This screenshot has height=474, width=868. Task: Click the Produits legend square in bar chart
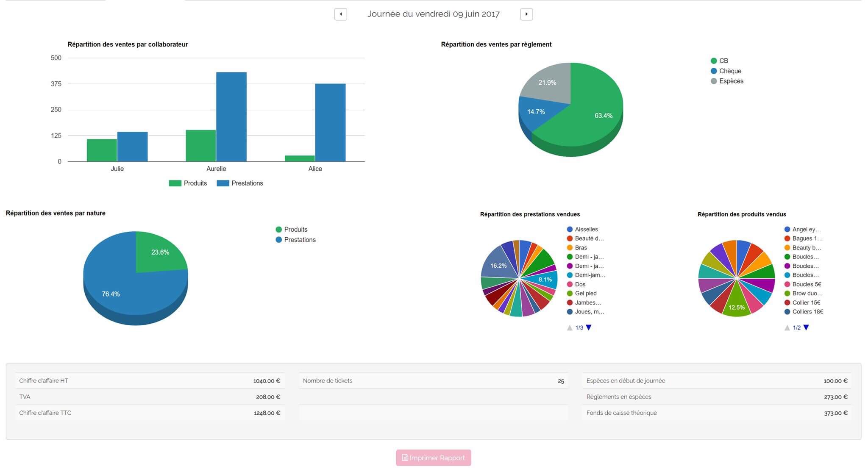click(x=175, y=183)
